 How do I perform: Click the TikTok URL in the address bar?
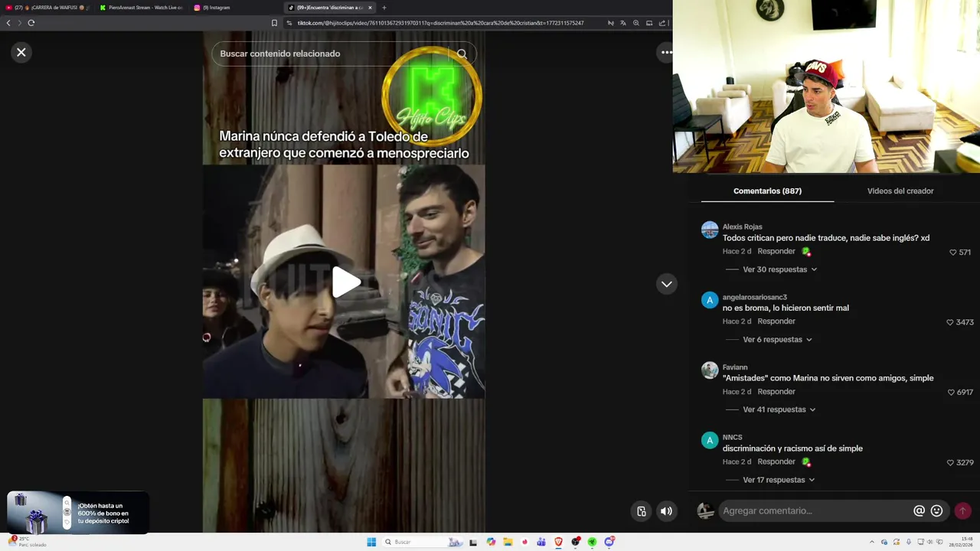[440, 23]
